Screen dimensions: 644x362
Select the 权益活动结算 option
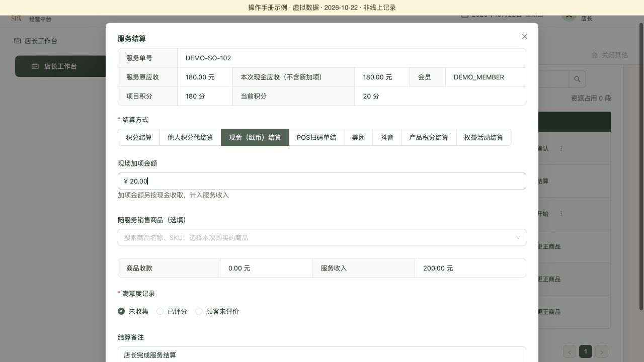484,137
